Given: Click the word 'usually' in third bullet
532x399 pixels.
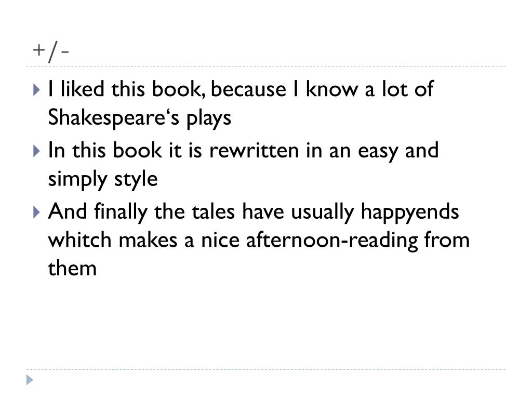Looking at the screenshot, I should point(322,213).
